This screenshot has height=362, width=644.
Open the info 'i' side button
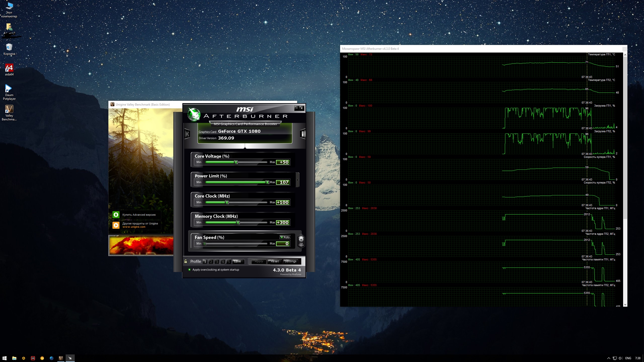point(303,134)
